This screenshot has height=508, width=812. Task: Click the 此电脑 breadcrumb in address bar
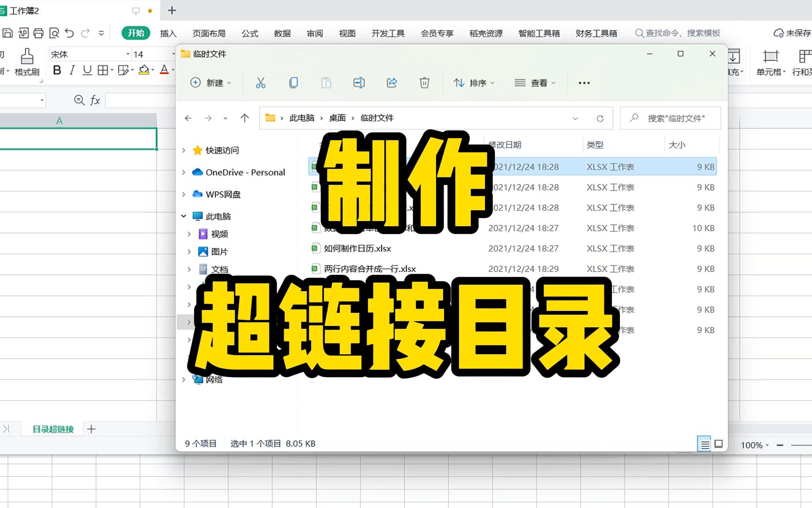(302, 118)
